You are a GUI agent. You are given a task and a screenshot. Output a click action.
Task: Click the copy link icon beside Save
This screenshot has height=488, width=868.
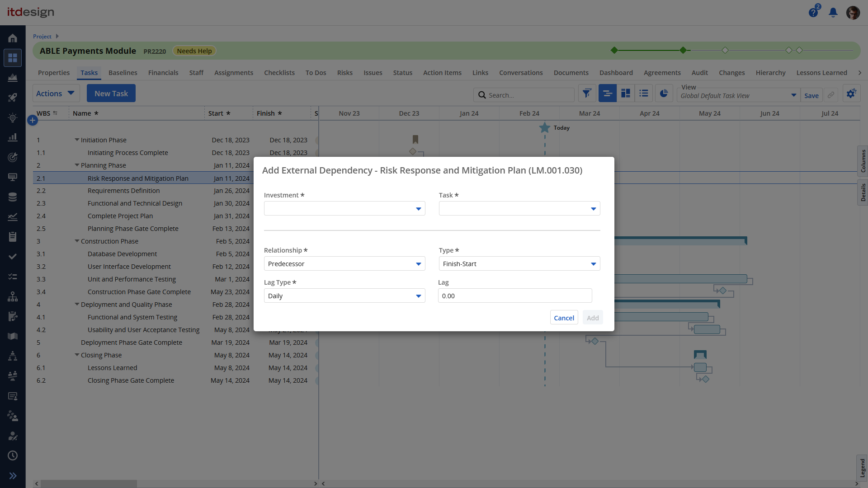pyautogui.click(x=831, y=95)
